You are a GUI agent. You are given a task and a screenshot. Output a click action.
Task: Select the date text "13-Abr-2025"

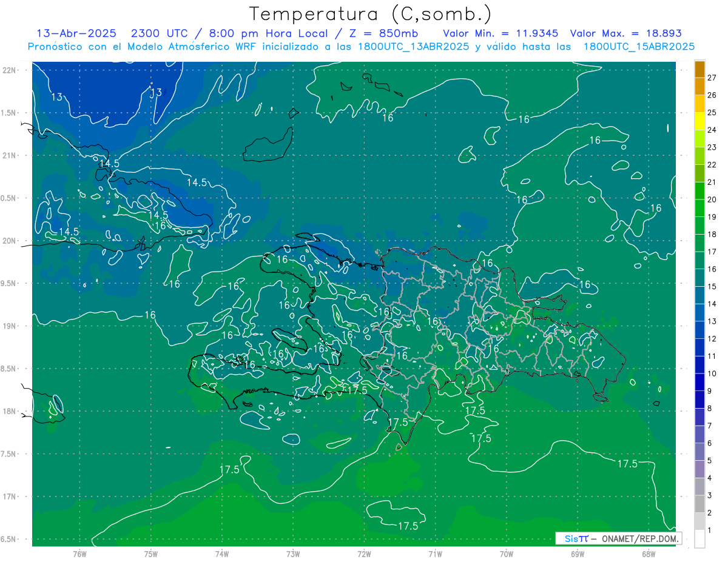coord(76,33)
